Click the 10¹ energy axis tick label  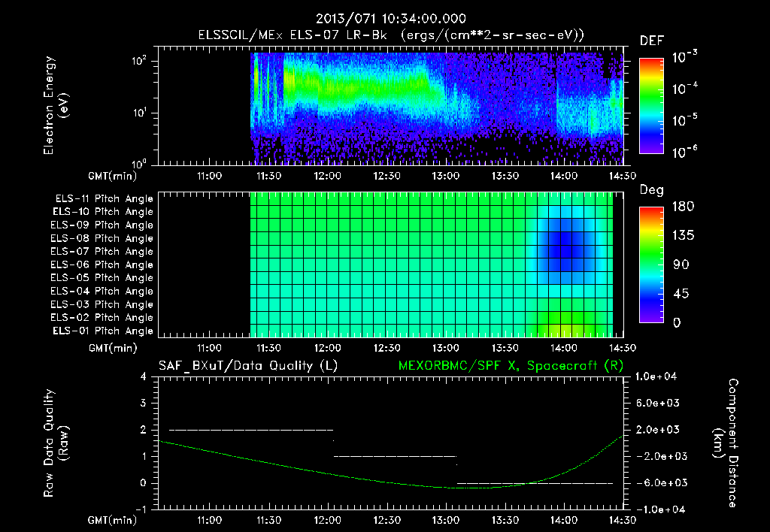coord(139,113)
